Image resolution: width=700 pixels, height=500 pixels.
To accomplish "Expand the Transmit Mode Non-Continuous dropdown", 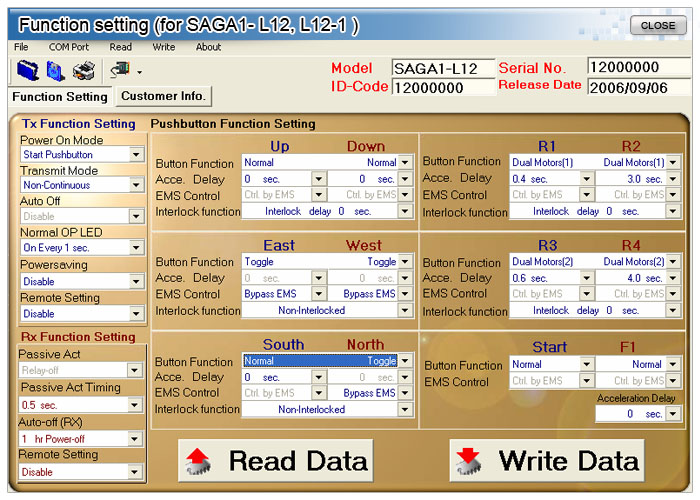I will pos(136,185).
